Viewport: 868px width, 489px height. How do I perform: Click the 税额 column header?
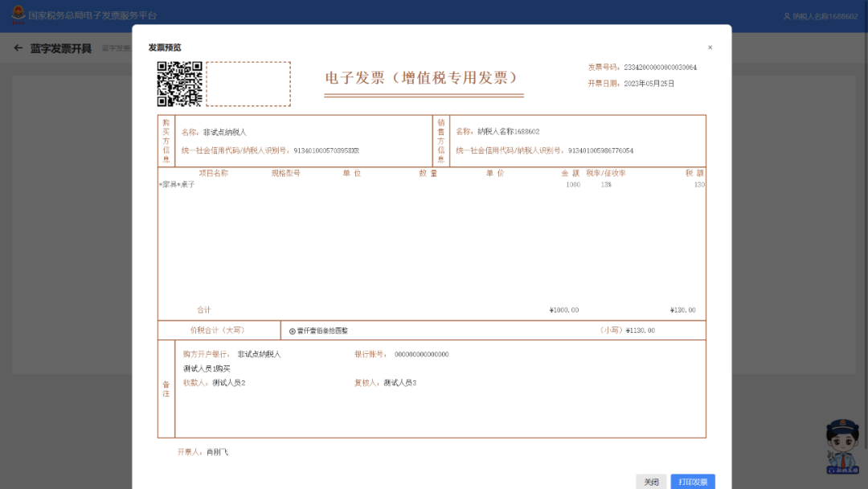tap(694, 174)
